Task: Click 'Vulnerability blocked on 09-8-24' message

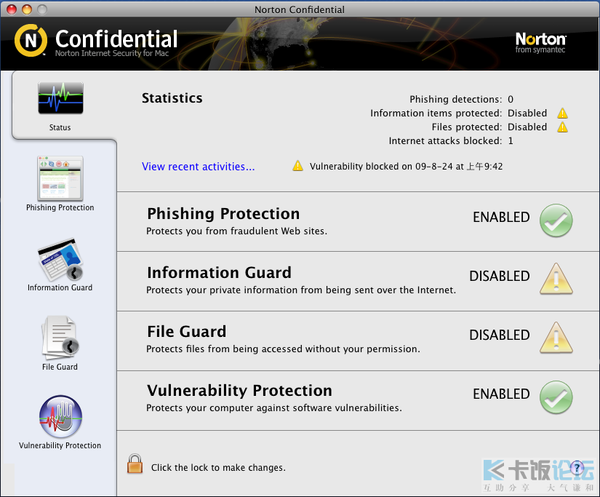Action: point(406,166)
